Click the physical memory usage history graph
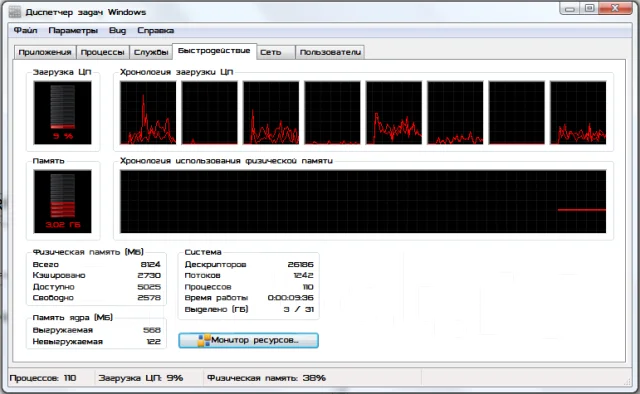Image resolution: width=640 pixels, height=394 pixels. click(363, 201)
